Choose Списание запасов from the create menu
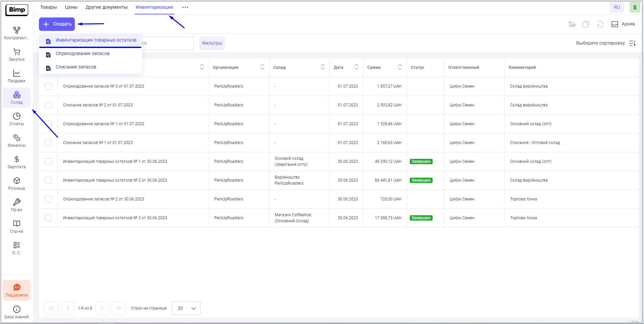Image resolution: width=644 pixels, height=324 pixels. pyautogui.click(x=76, y=67)
